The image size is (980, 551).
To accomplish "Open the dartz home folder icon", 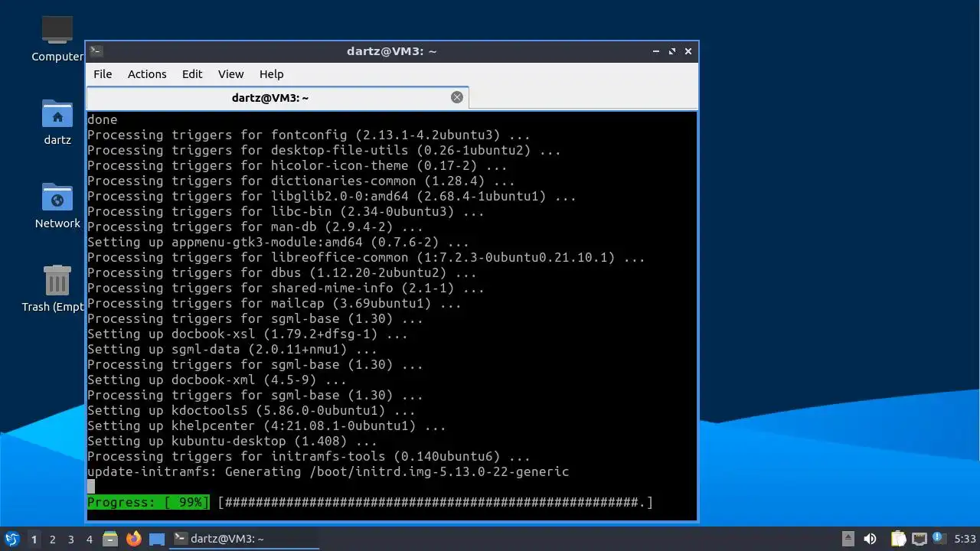I will pyautogui.click(x=57, y=122).
